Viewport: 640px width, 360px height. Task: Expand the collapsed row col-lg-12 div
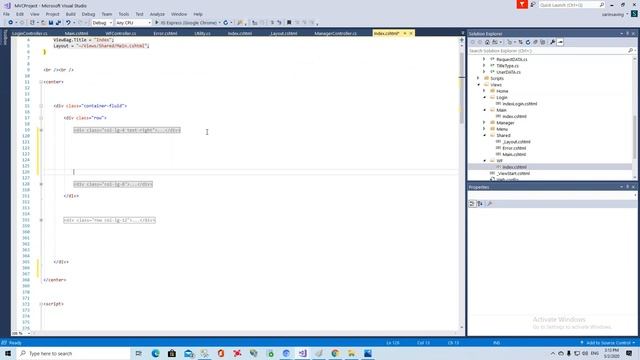click(x=41, y=220)
